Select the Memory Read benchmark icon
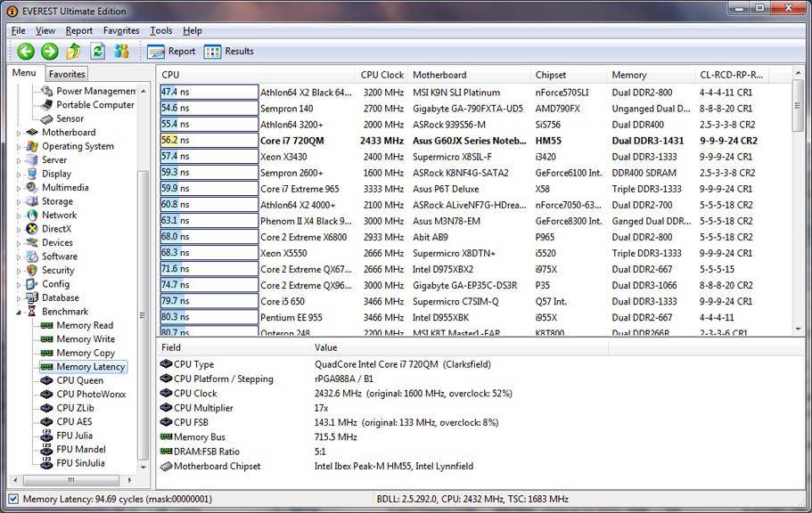812x513 pixels. [x=46, y=325]
